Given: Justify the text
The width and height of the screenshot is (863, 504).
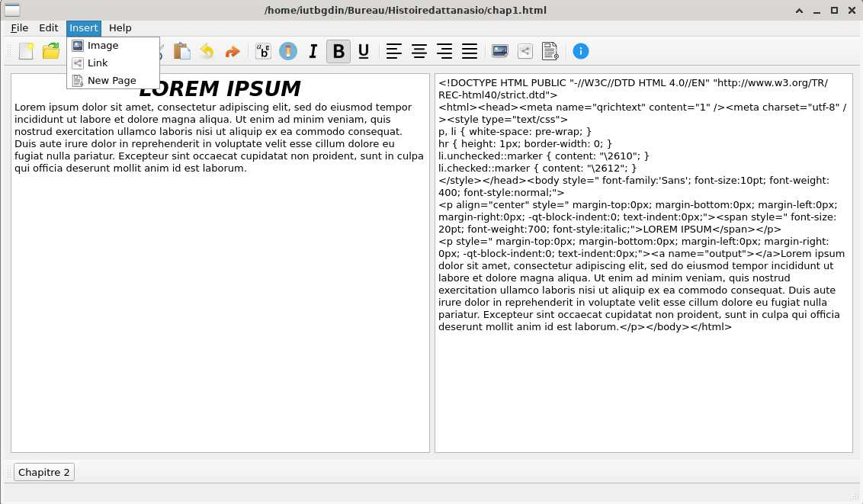Looking at the screenshot, I should click(470, 51).
